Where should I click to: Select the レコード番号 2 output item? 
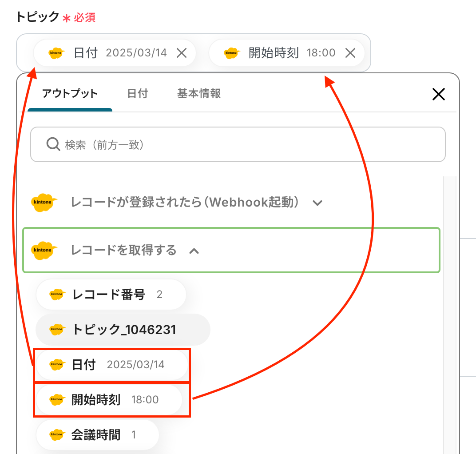111,294
